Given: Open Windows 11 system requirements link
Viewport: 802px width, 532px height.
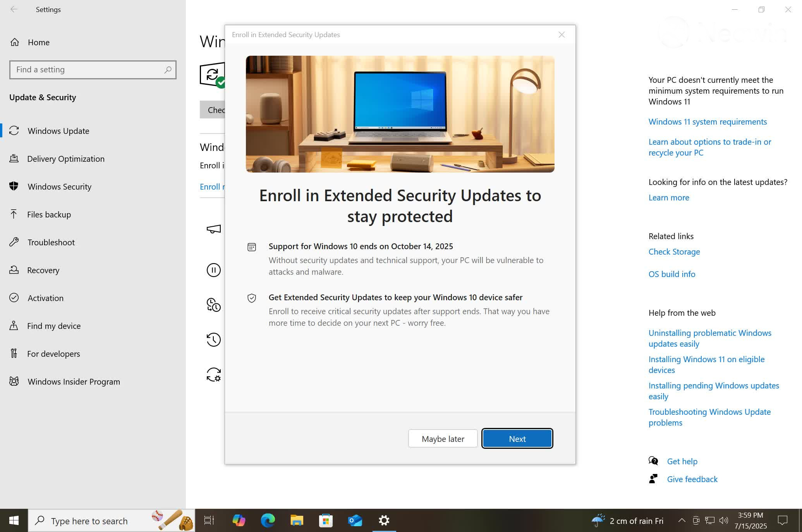Looking at the screenshot, I should click(x=708, y=121).
